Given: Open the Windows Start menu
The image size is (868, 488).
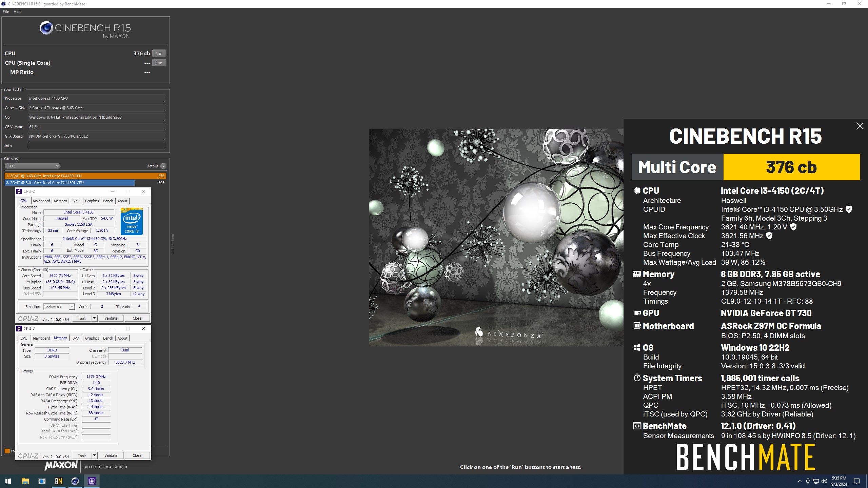Looking at the screenshot, I should (x=8, y=481).
